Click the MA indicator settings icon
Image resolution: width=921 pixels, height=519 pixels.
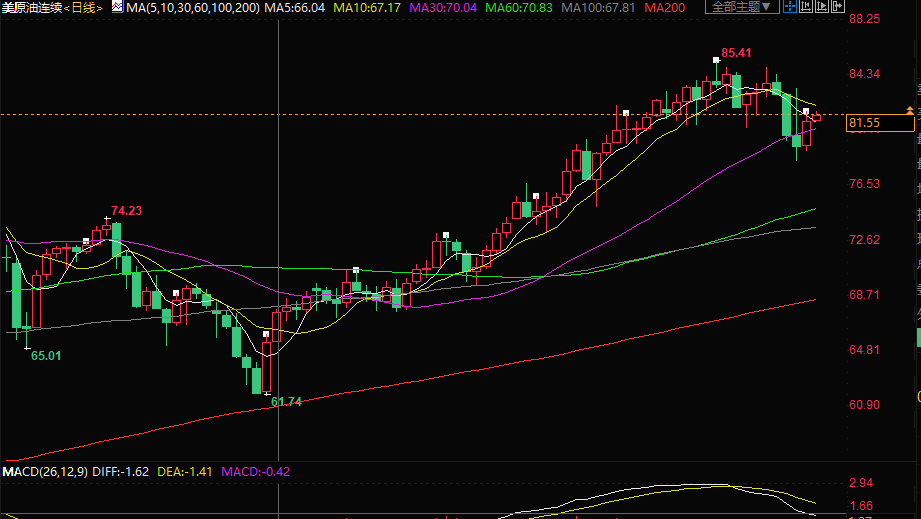[117, 7]
